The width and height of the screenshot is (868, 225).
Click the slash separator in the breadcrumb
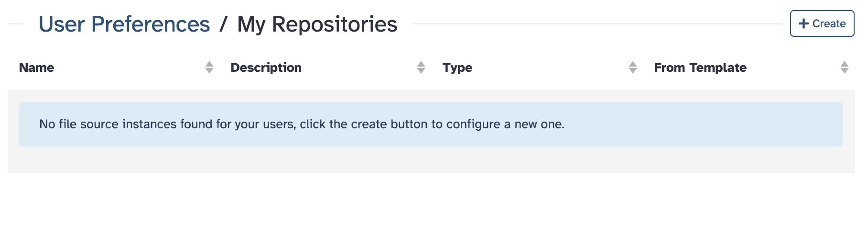point(223,24)
